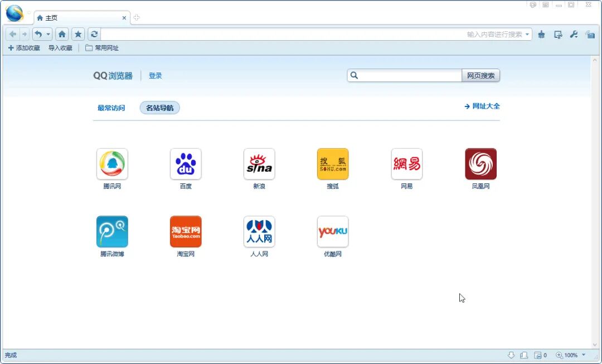Open the 搜狐 sohu tile
The height and width of the screenshot is (364, 602).
pyautogui.click(x=333, y=164)
